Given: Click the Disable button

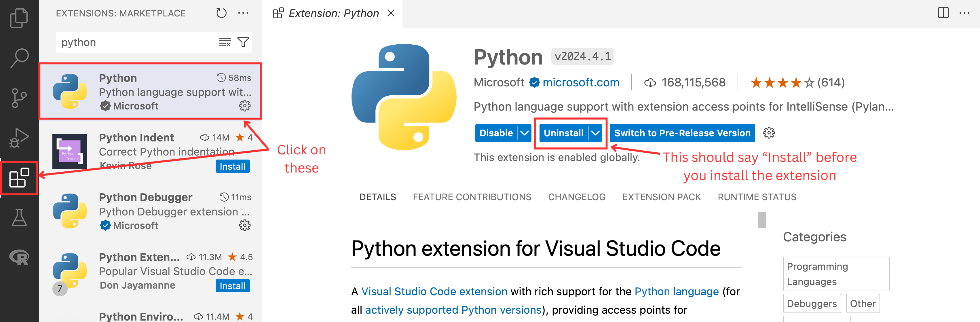Looking at the screenshot, I should [496, 133].
